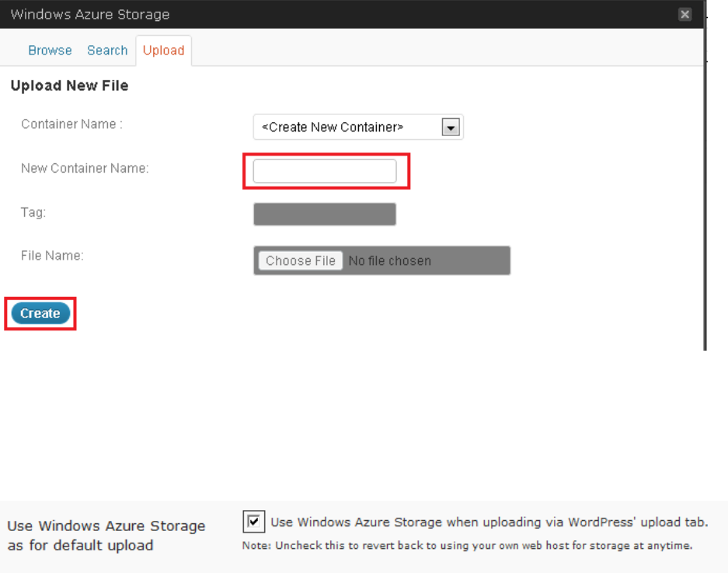Click the 'Use Windows Azure Storage as for default upload' text
Screen dimensions: 728x573
coord(106,535)
